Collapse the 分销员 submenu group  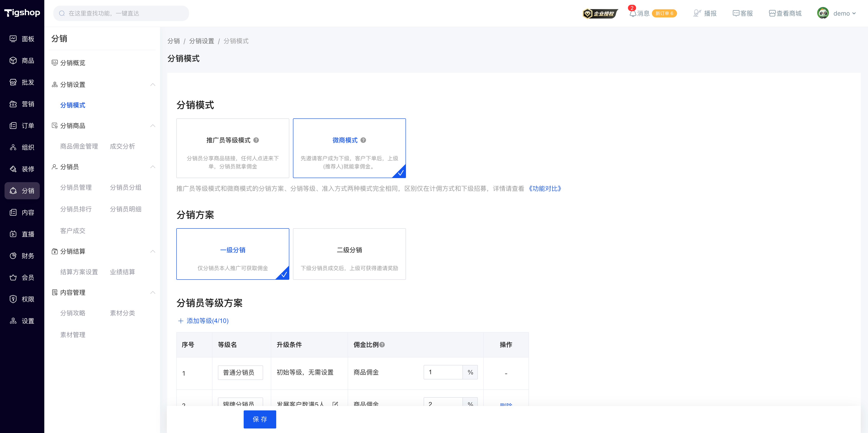point(153,167)
